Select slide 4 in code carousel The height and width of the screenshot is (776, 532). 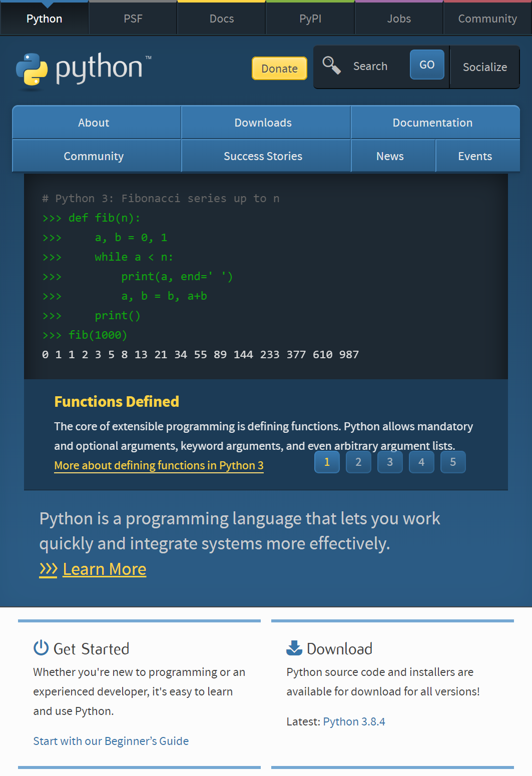coord(421,462)
